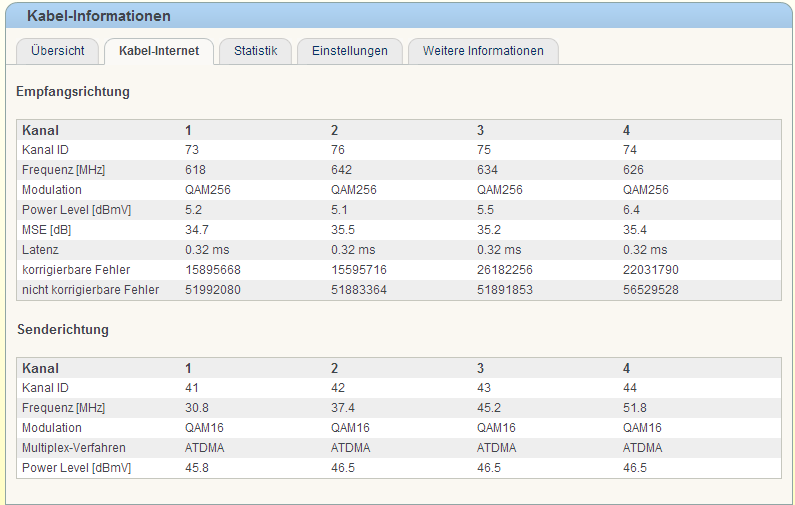
Task: Click upstream Power Level value 45.8
Action: [197, 468]
